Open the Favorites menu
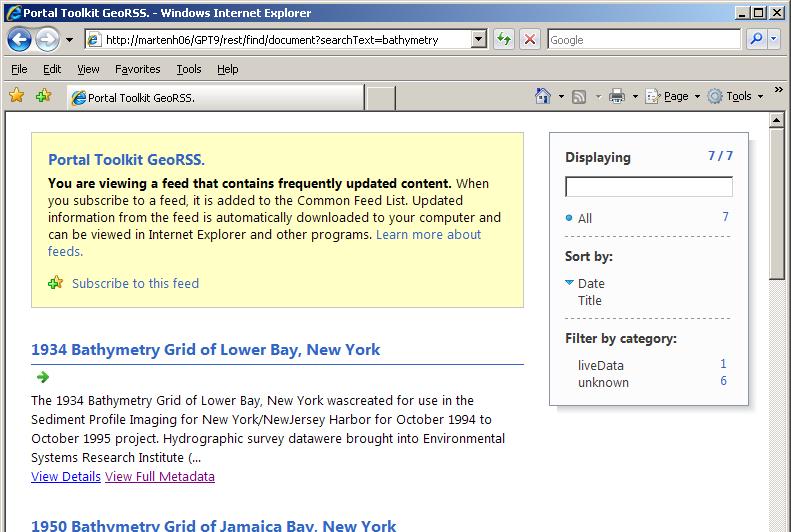 point(138,69)
